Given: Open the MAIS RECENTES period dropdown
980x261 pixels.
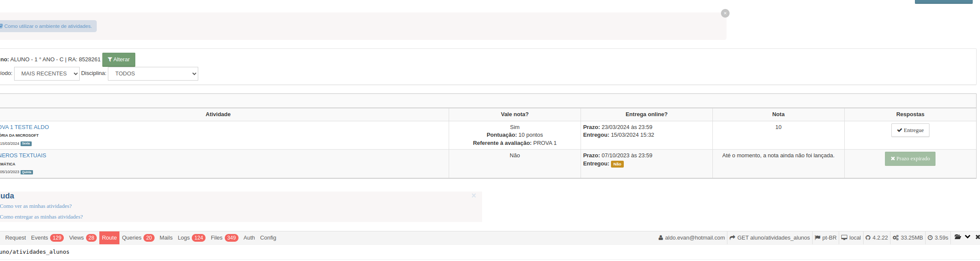Looking at the screenshot, I should click(47, 74).
